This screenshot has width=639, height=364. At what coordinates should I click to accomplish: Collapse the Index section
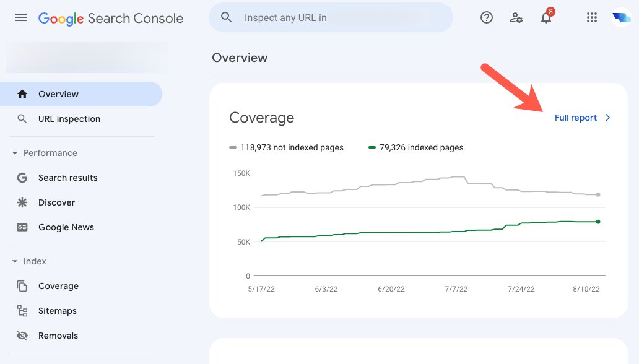point(15,261)
